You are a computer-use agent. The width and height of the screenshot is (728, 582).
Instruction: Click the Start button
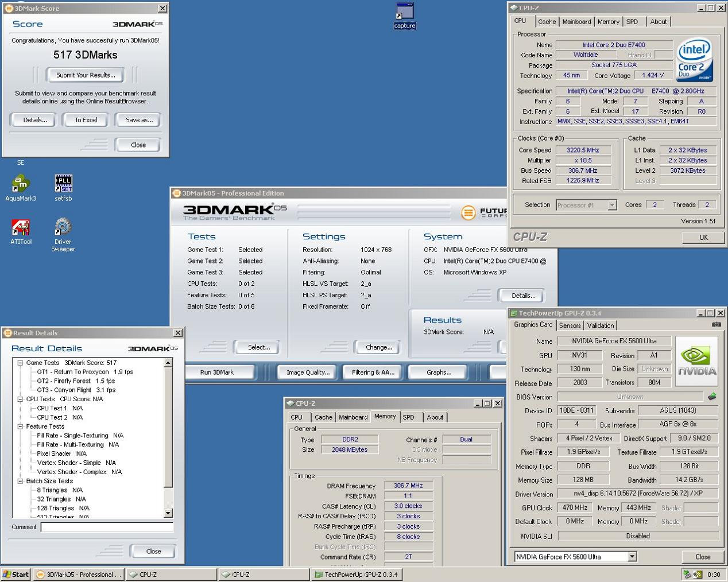coord(16,574)
